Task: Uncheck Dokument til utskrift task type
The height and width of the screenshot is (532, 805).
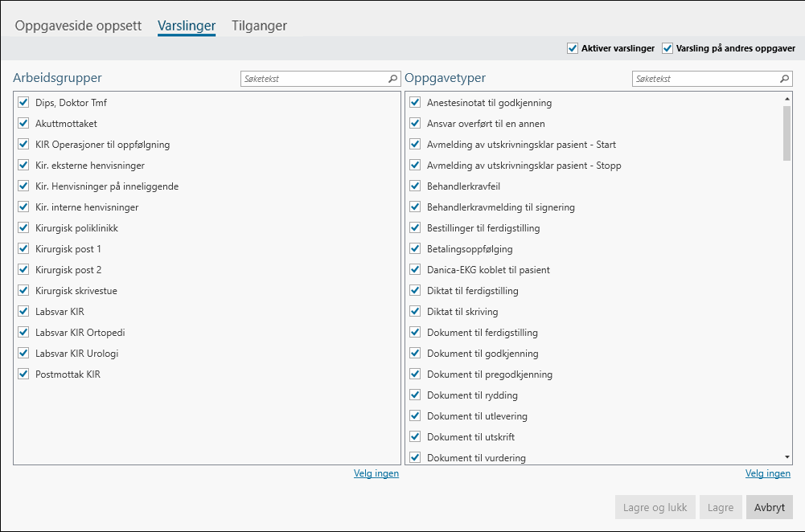Action: pos(415,437)
